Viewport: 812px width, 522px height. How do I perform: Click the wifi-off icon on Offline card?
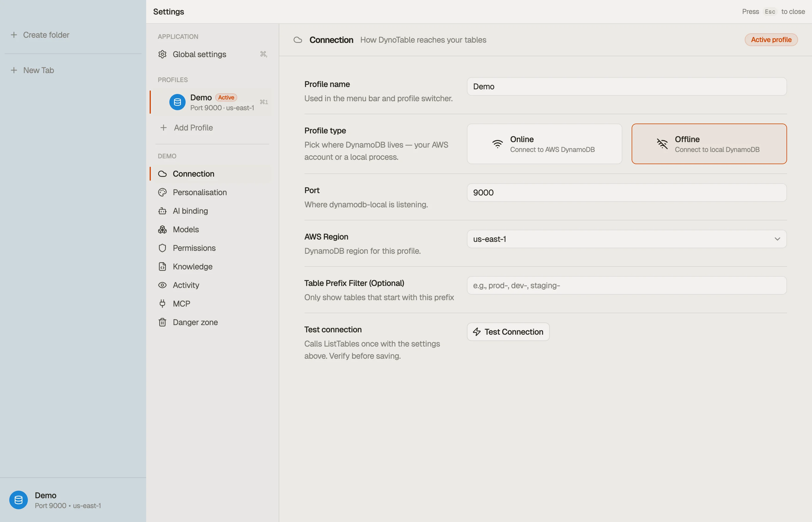pyautogui.click(x=662, y=144)
